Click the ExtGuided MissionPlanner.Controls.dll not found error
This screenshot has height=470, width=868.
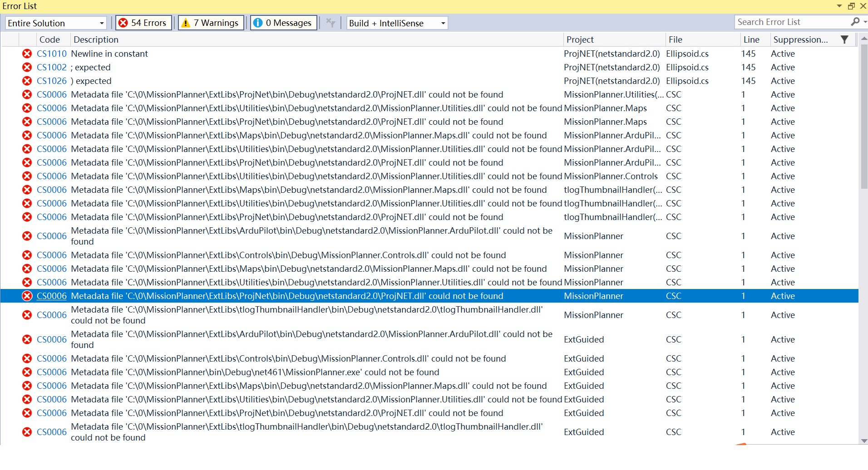(x=288, y=358)
